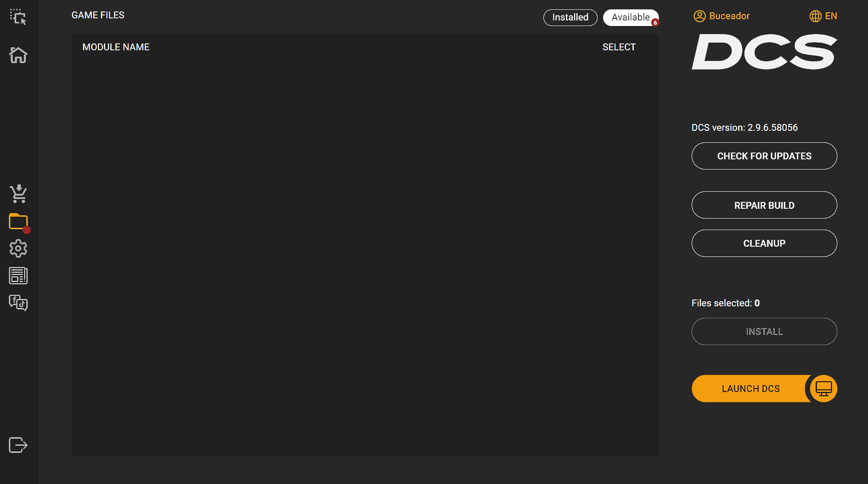Click the GAME FILES heading
Screen dimensions: 868x484
(x=98, y=15)
